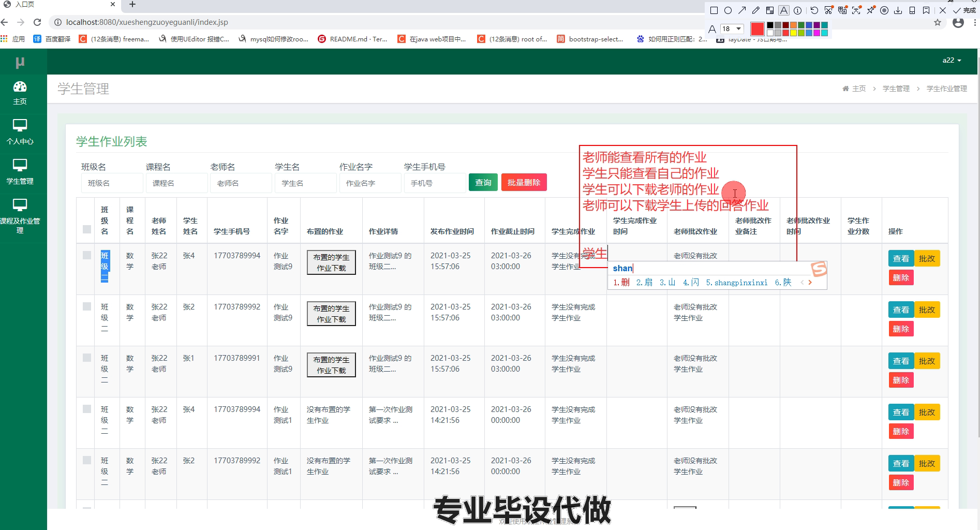The width and height of the screenshot is (980, 530).
Task: Open the 课程及作业管理 sidebar menu
Action: click(x=20, y=216)
